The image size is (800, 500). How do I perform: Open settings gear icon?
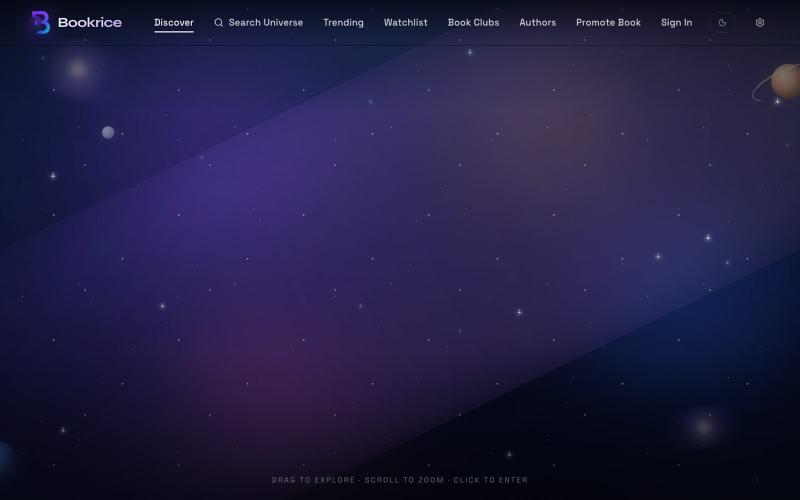(x=760, y=22)
